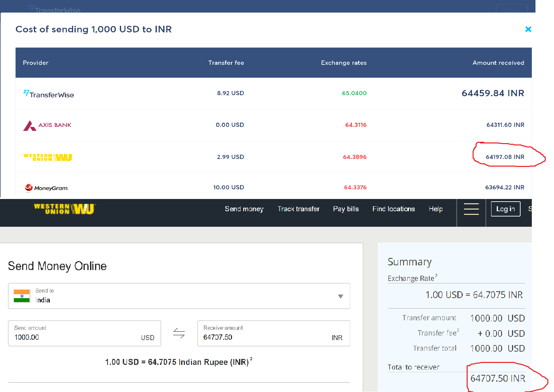Click the Receive amount INR field
Image resolution: width=554 pixels, height=392 pixels.
[274, 333]
